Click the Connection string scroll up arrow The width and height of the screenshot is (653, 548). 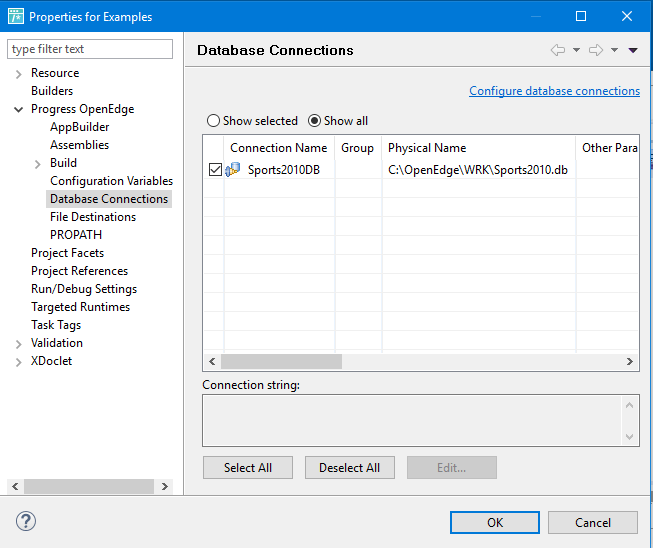click(630, 405)
